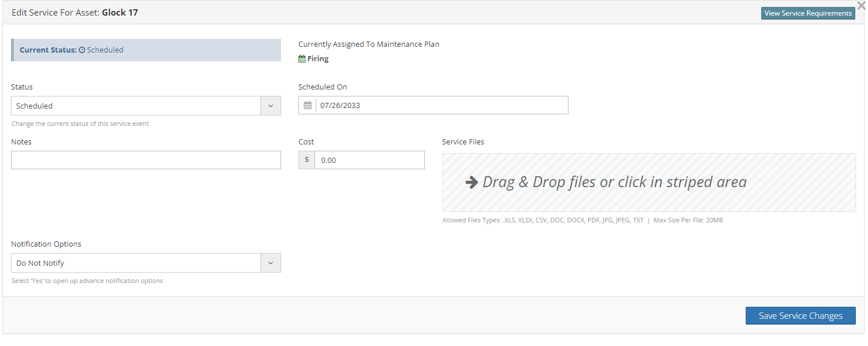
Task: Click the Glock 17 asset title
Action: [120, 12]
